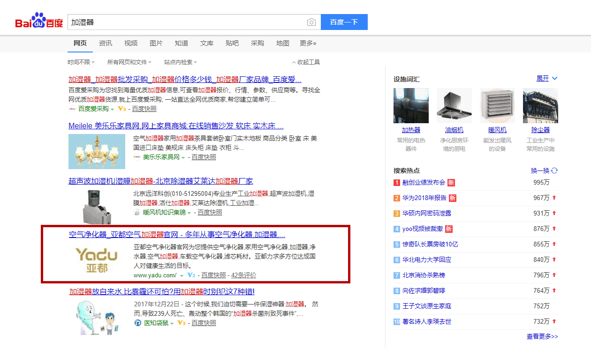Click rank 10 badge in 搜索热点
Image resolution: width=591 pixels, height=364 pixels.
pos(397,321)
